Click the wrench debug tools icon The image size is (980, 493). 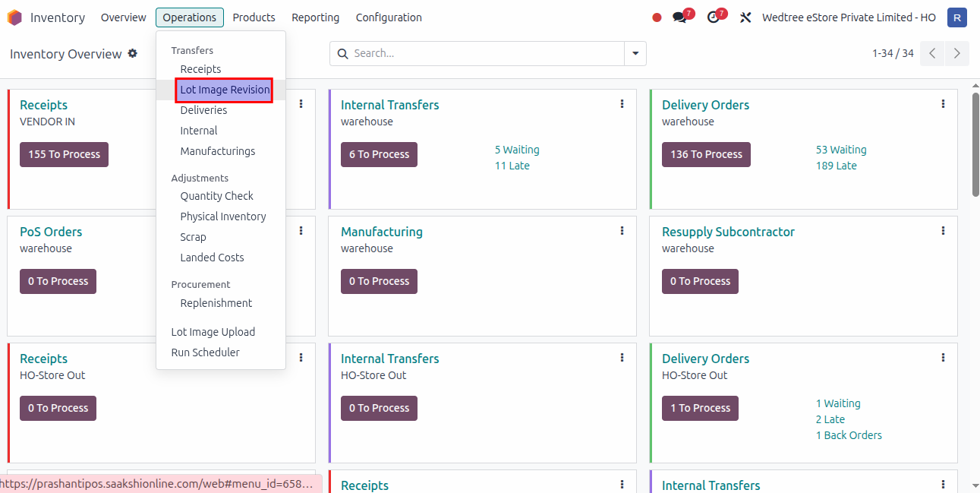745,17
